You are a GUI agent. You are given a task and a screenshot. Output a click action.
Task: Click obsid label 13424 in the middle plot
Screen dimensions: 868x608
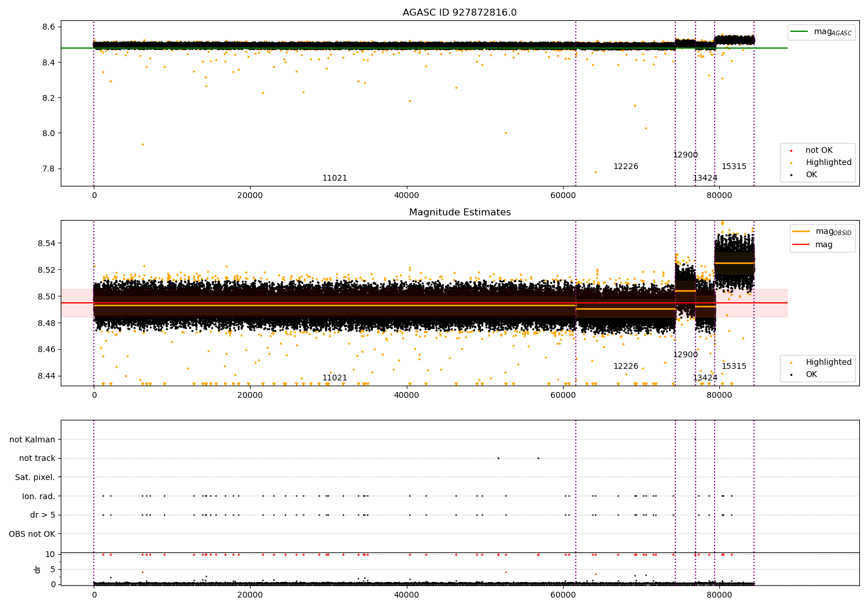coord(705,378)
